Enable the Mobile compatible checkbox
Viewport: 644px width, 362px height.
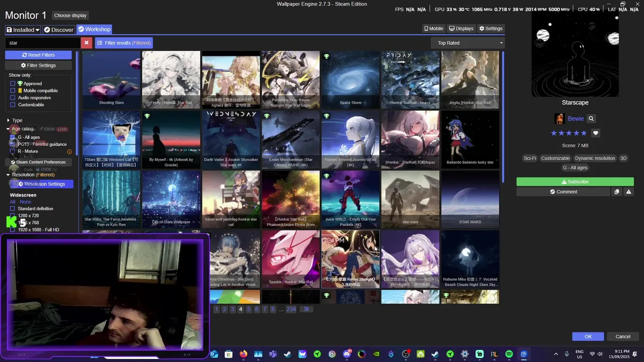point(13,90)
